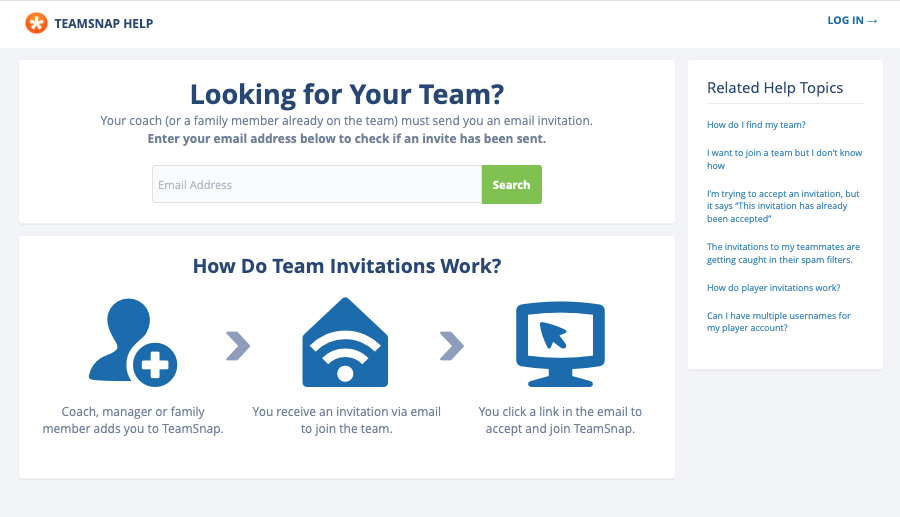The width and height of the screenshot is (900, 517).
Task: Click the chevron arrow after the add-person icon
Action: (238, 346)
